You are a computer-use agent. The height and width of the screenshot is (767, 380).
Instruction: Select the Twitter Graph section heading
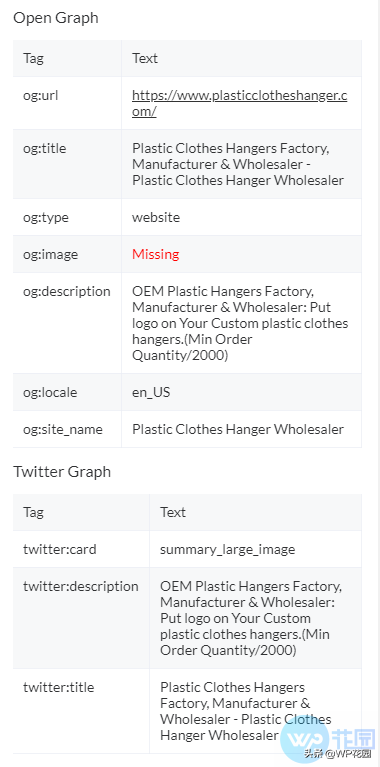pyautogui.click(x=62, y=472)
